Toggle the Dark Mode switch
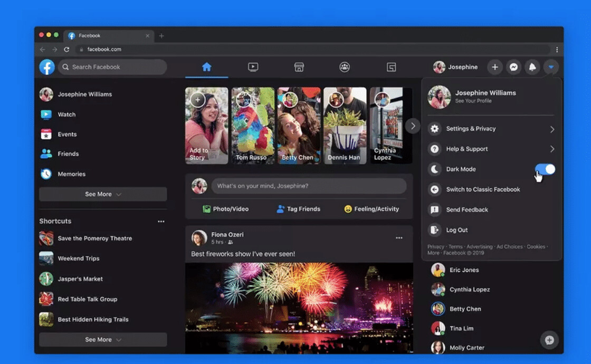Screen dimensions: 591x364 545,169
